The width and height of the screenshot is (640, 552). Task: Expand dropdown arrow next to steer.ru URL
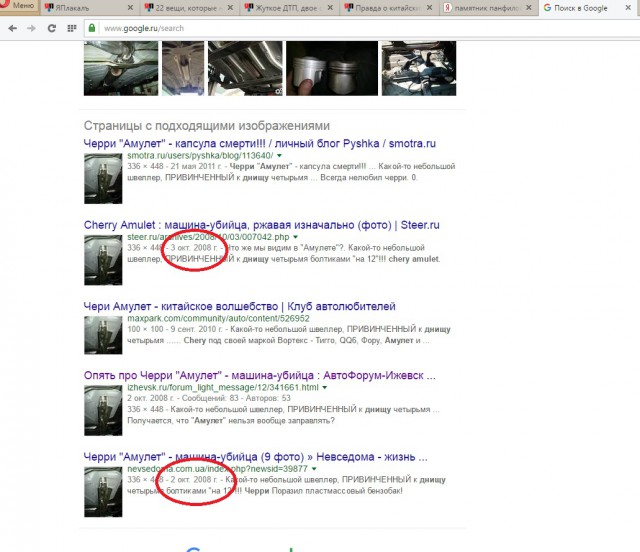pyautogui.click(x=296, y=237)
